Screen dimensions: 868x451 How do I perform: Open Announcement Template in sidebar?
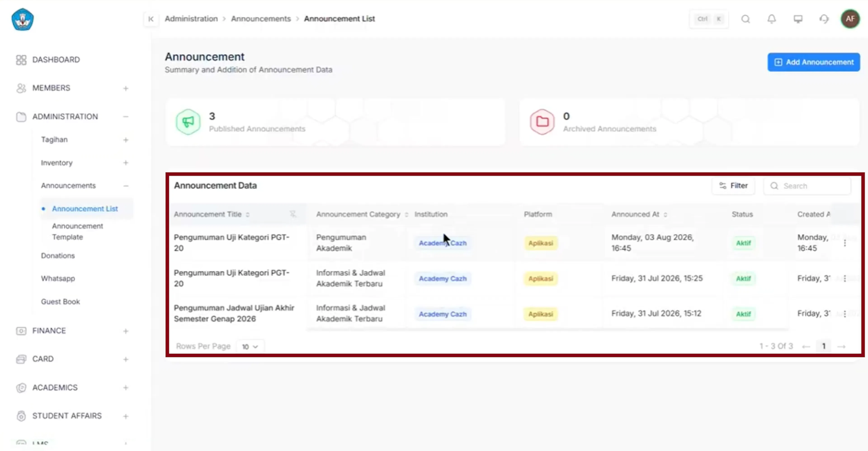click(x=78, y=231)
